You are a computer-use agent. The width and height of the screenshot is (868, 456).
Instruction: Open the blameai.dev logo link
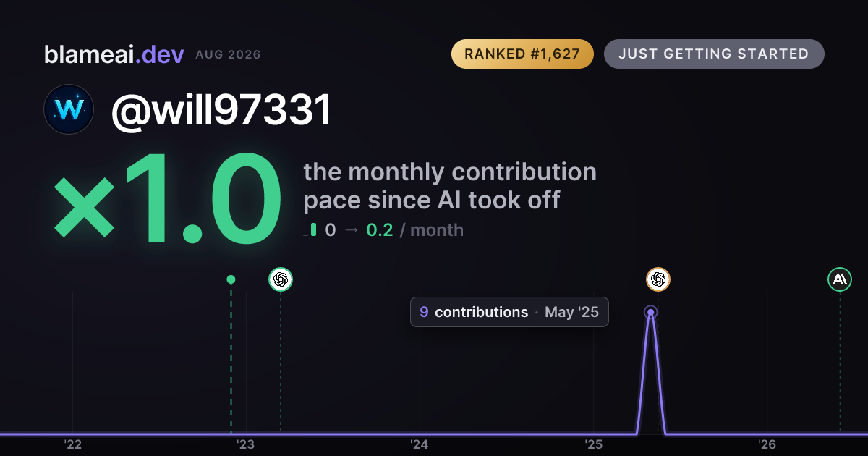click(x=114, y=54)
